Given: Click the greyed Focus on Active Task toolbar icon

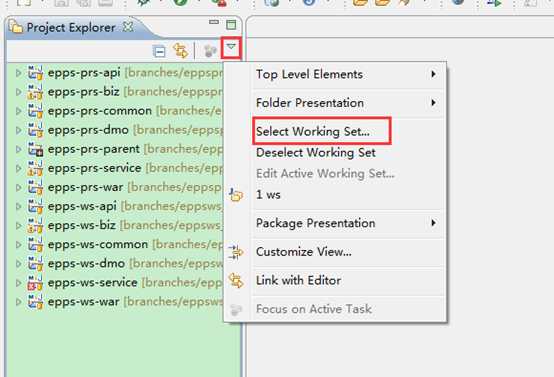Looking at the screenshot, I should [x=210, y=51].
